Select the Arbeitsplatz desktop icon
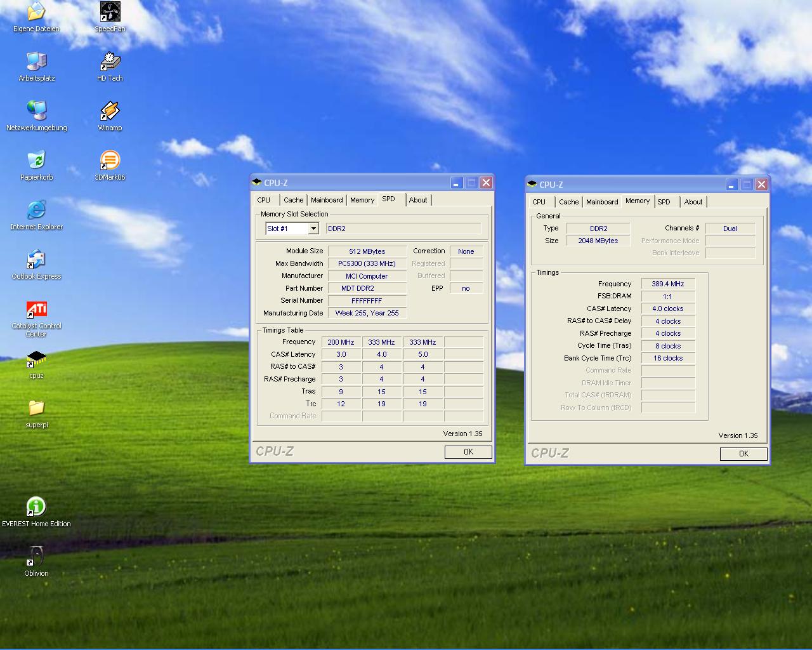The width and height of the screenshot is (812, 650). (x=36, y=67)
